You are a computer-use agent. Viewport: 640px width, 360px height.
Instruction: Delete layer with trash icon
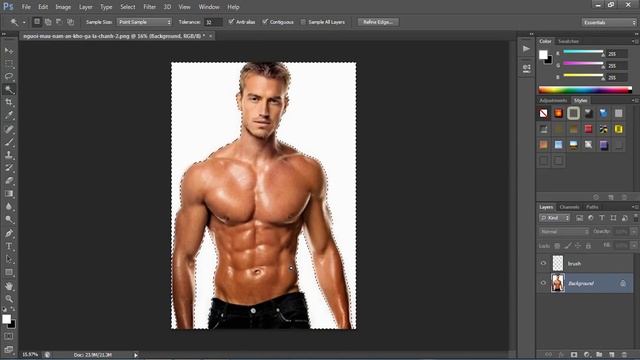(x=624, y=355)
